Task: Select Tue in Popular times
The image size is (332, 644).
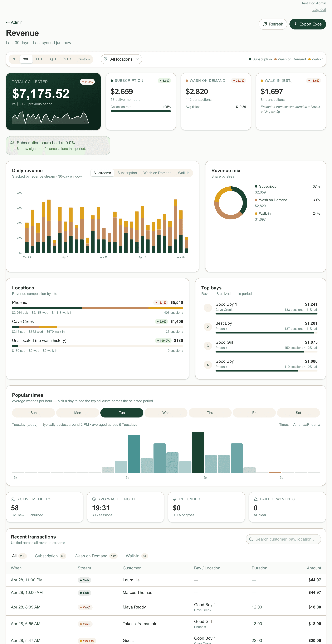Action: (x=122, y=413)
